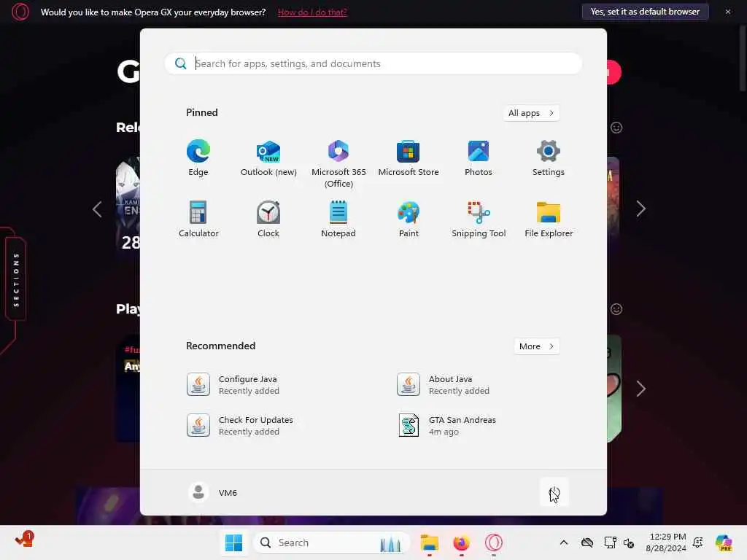747x560 pixels.
Task: Open the Opera GX Sections side tab
Action: coord(16,279)
